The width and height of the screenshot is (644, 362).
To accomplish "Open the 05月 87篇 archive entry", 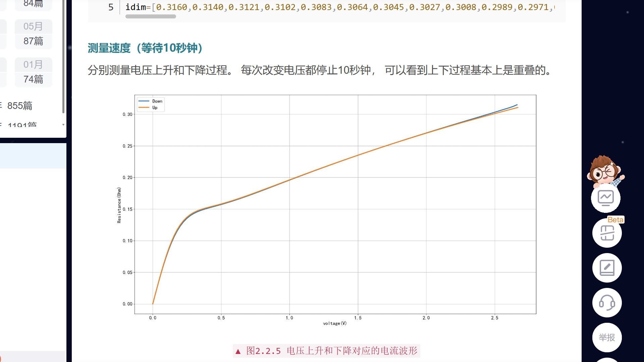I will 33,34.
